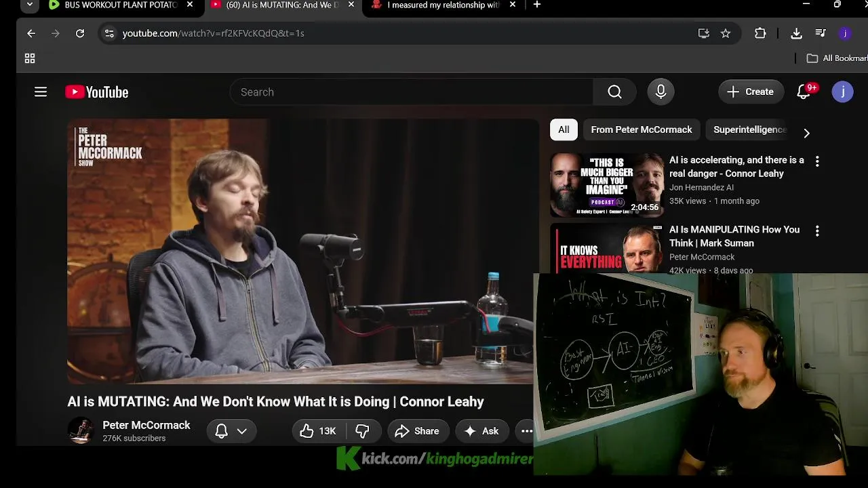
Task: Click the Create button
Action: pyautogui.click(x=751, y=92)
